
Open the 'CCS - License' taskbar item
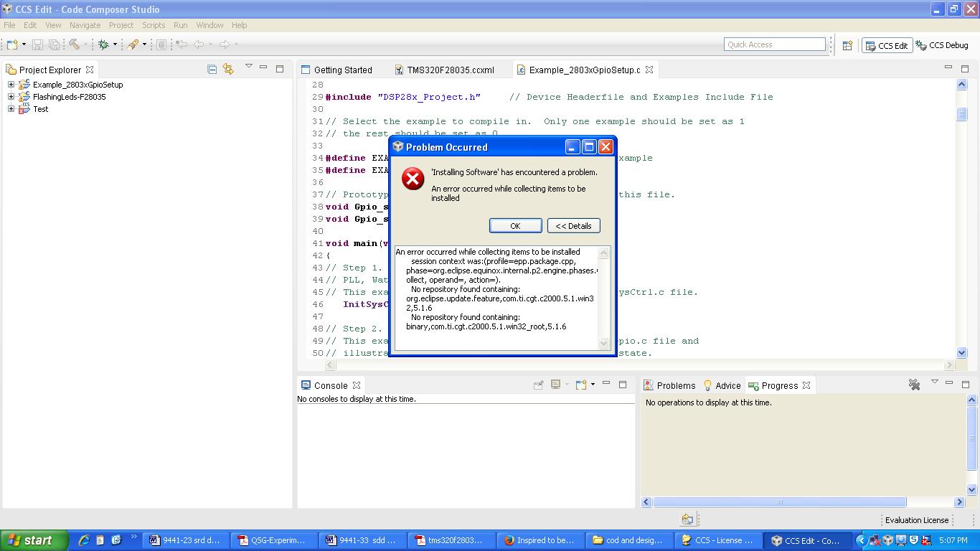pos(717,540)
